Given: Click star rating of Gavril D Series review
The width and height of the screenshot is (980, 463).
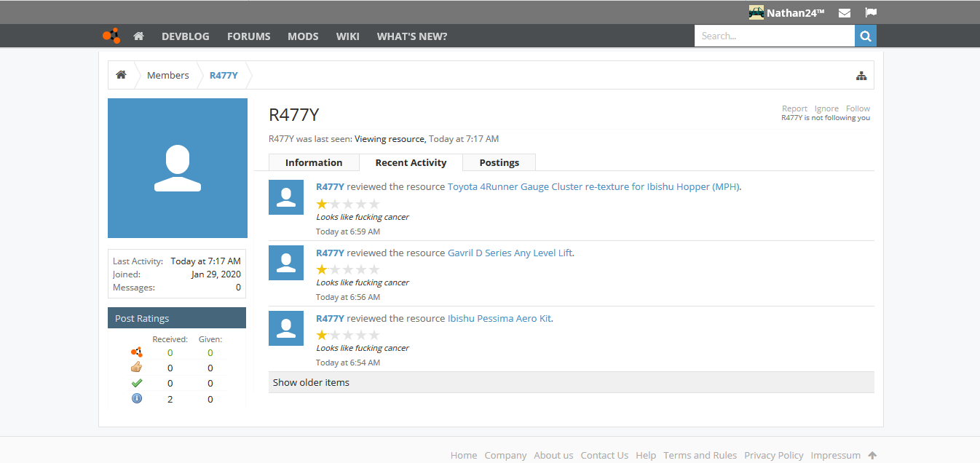Looking at the screenshot, I should coord(348,269).
